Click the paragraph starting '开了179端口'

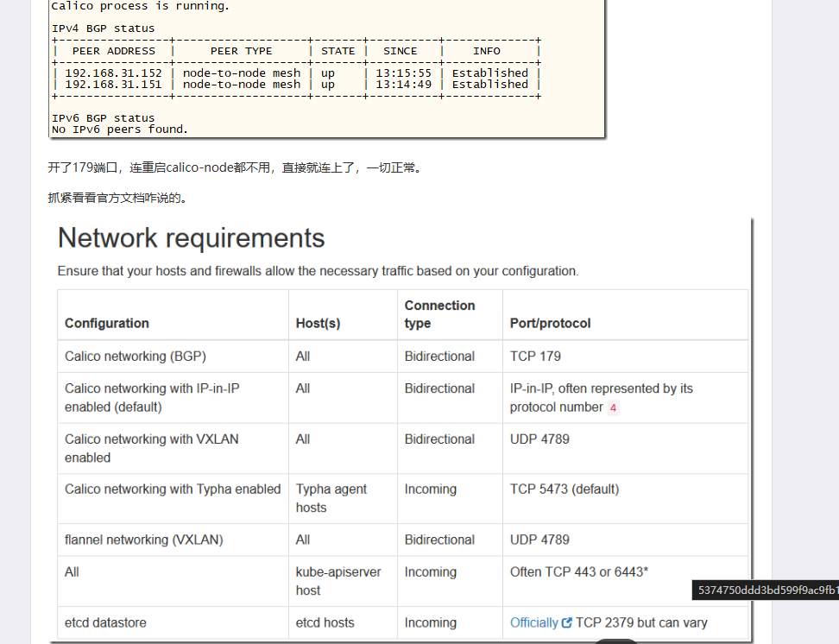click(x=236, y=167)
